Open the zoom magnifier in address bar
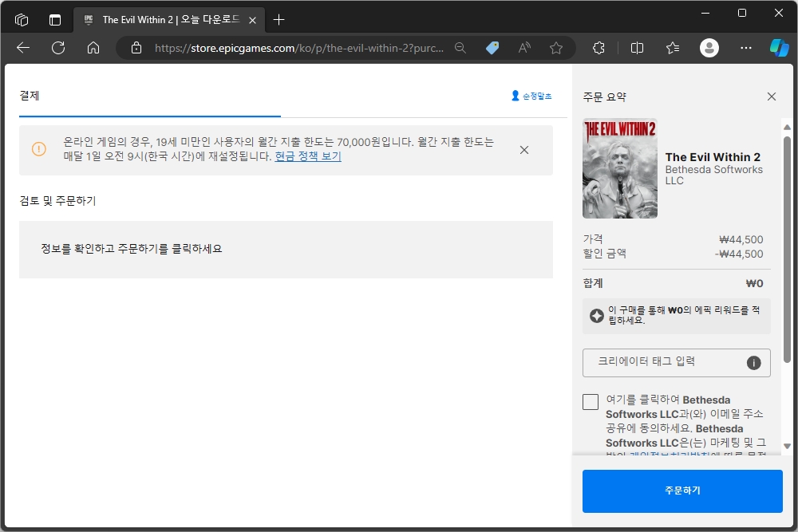Image resolution: width=798 pixels, height=532 pixels. click(460, 49)
